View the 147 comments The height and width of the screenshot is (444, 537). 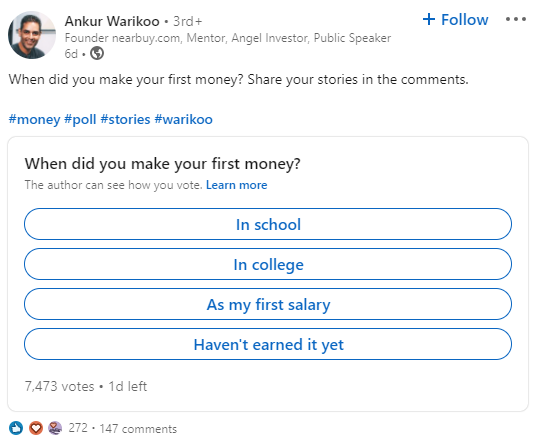[138, 429]
